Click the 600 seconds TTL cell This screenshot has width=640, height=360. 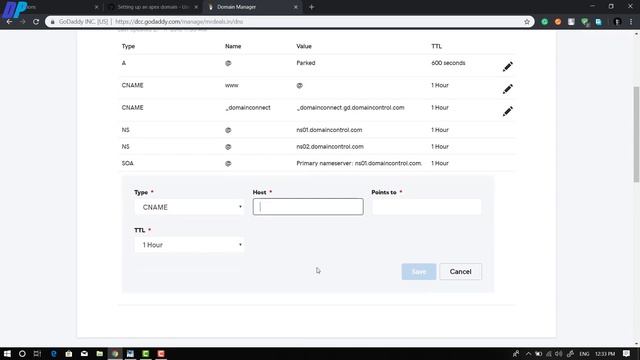448,63
